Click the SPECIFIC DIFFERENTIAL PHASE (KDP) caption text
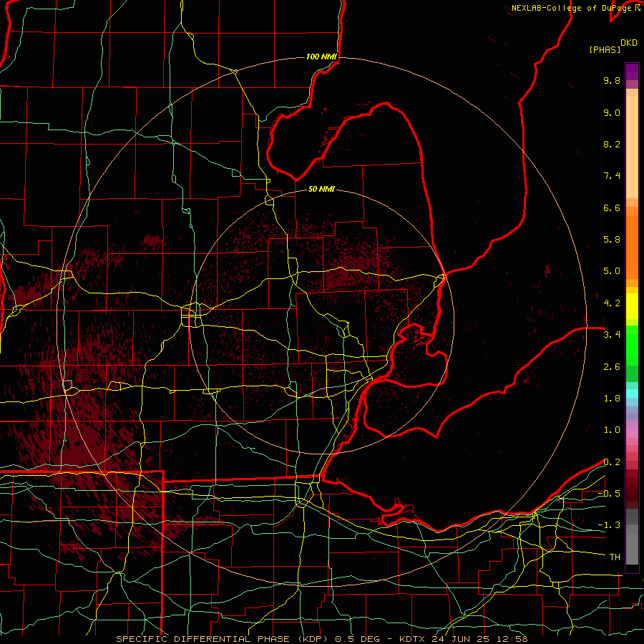Image resolution: width=644 pixels, height=644 pixels. tap(223, 639)
